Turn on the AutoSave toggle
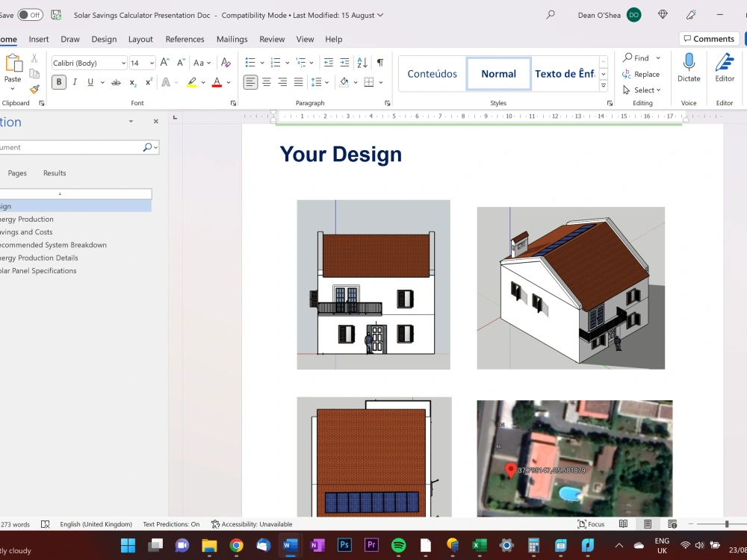The image size is (747, 560). click(30, 15)
